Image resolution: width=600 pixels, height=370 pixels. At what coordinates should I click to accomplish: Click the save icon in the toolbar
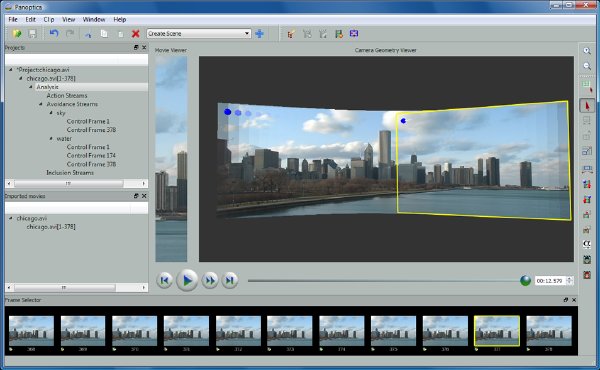pyautogui.click(x=33, y=34)
